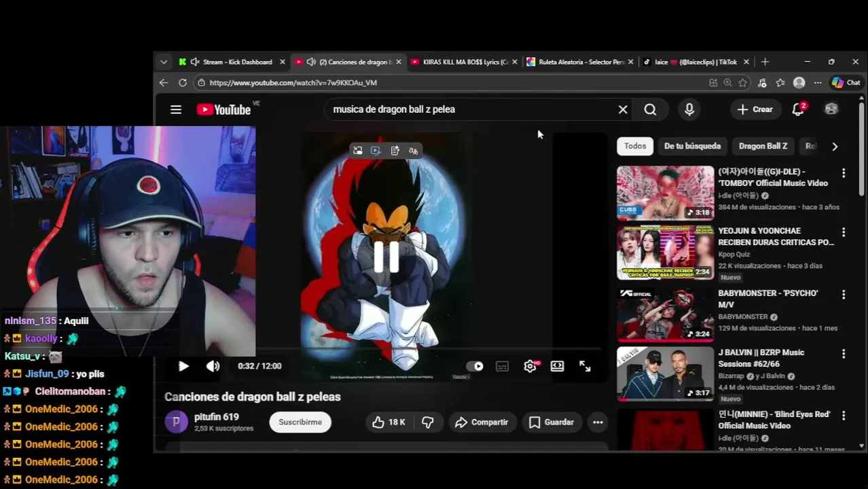Screen dimensions: 868x489
Task: Open the notifications bell
Action: (x=798, y=109)
